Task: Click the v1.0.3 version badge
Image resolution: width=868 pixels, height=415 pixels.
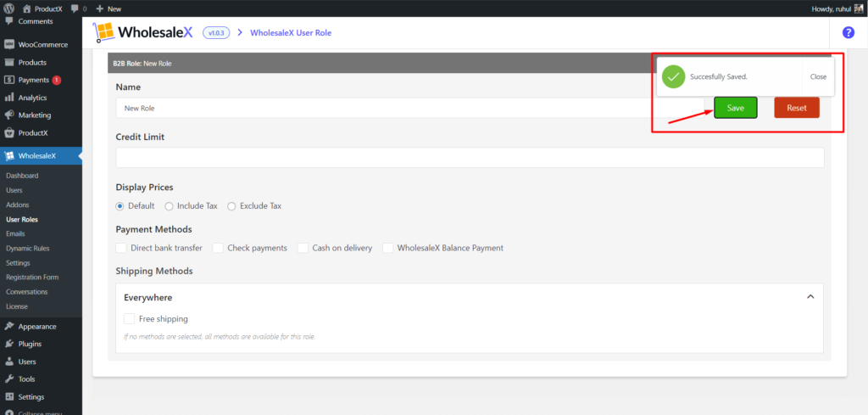Action: point(216,33)
